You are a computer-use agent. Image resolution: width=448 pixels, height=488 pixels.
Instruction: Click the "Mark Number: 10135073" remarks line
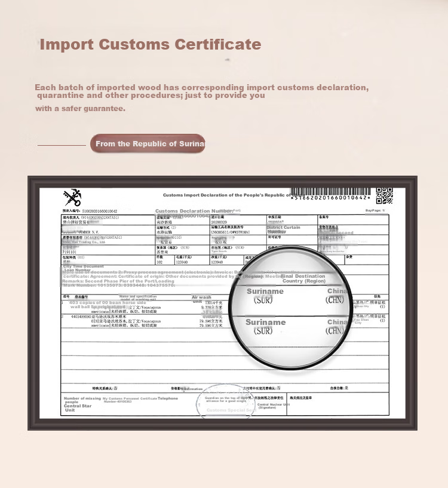tap(119, 286)
